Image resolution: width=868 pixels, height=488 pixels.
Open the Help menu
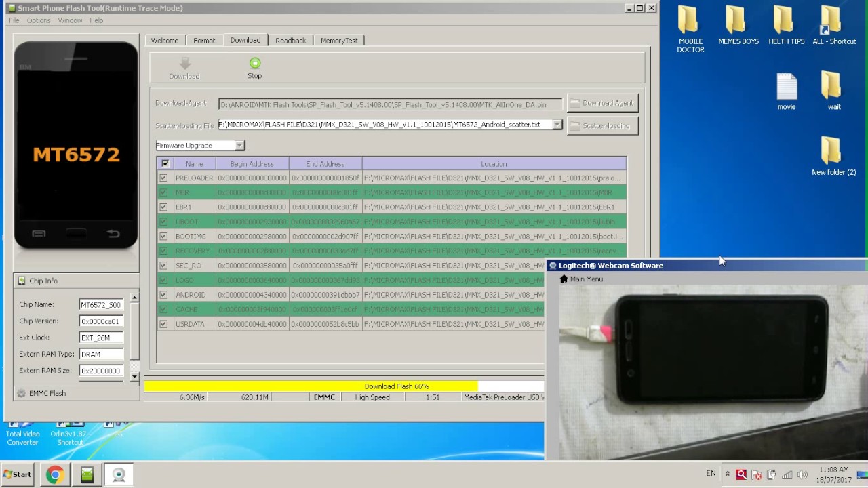(96, 20)
